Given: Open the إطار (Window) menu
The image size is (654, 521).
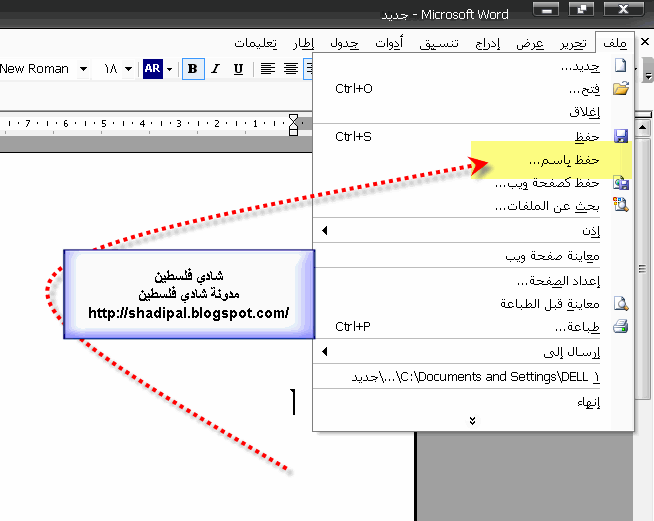Looking at the screenshot, I should (x=303, y=43).
